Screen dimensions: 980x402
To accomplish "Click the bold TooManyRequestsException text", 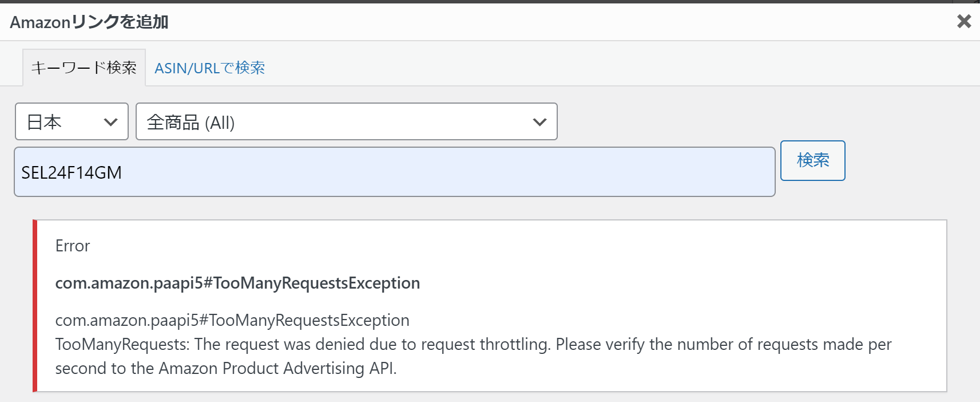I will pyautogui.click(x=237, y=283).
